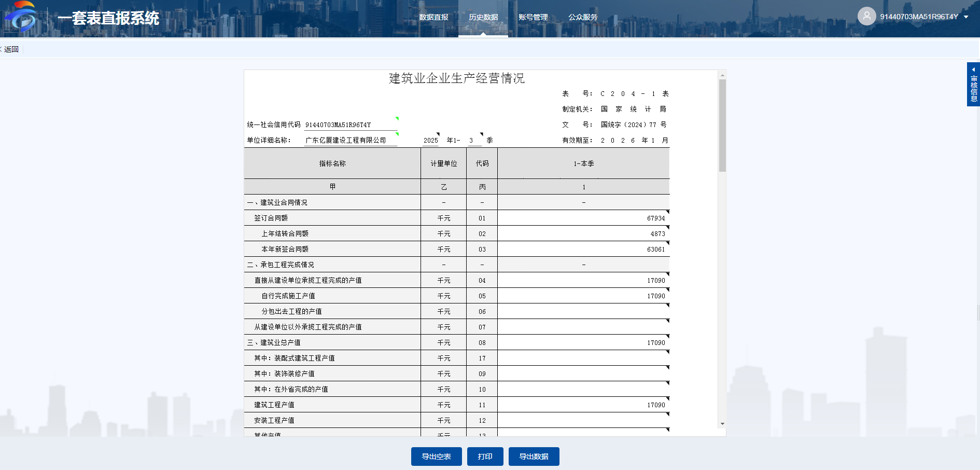Click the back chevron beside 返回
Viewport: 980px width, 470px height.
2,49
